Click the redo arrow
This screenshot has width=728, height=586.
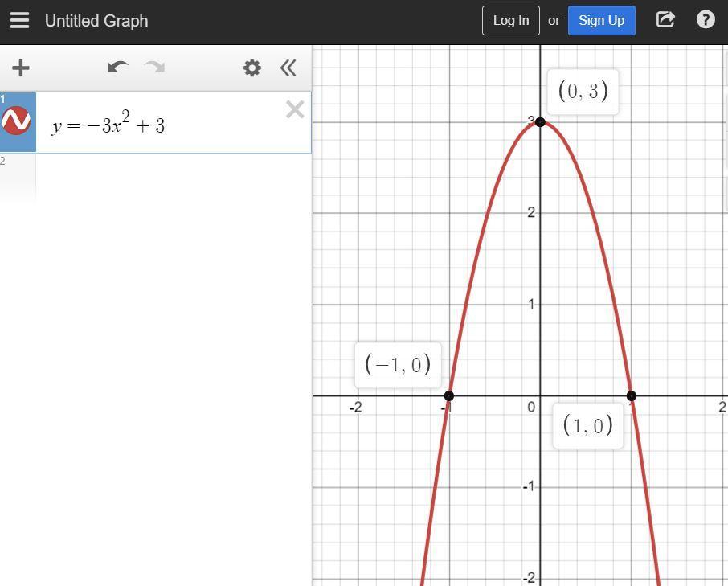[x=154, y=68]
